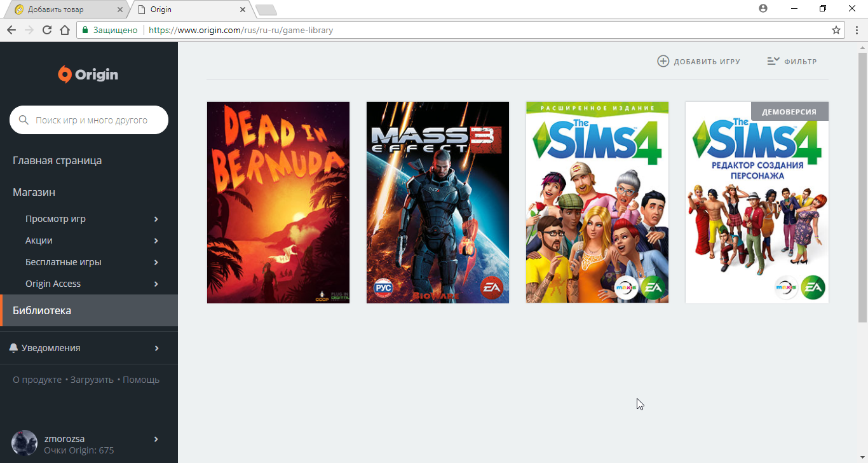Click Защищено secure label
The width and height of the screenshot is (868, 463).
click(x=115, y=30)
